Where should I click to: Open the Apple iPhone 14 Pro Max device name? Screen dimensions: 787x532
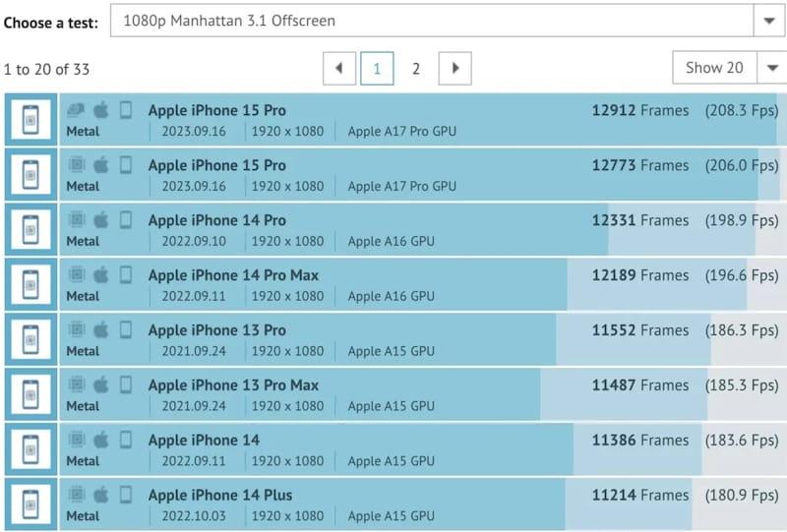(x=233, y=275)
